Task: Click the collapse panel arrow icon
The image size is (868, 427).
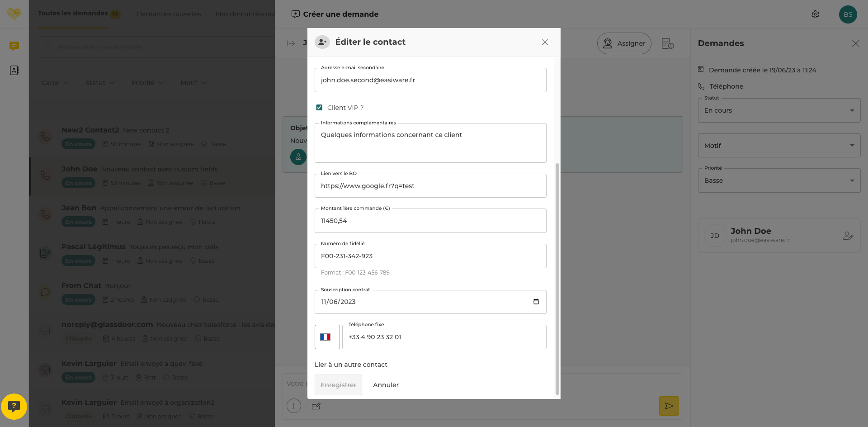Action: [291, 43]
